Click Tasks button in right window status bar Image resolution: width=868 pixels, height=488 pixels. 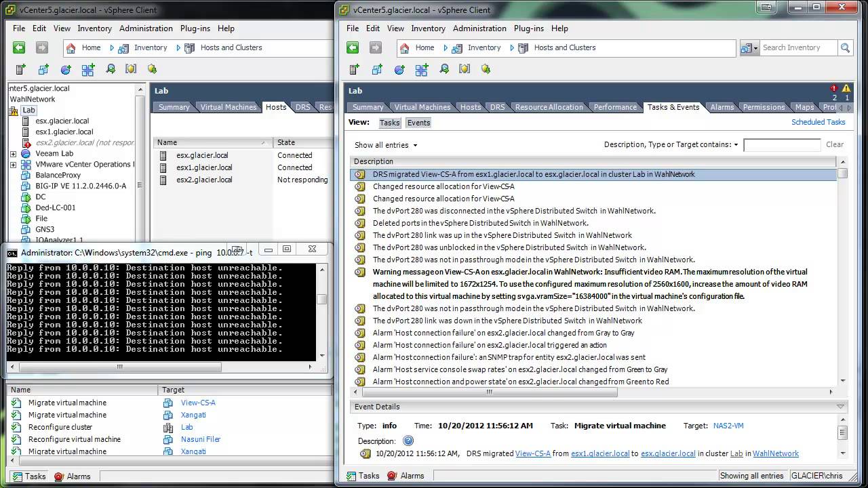(361, 476)
